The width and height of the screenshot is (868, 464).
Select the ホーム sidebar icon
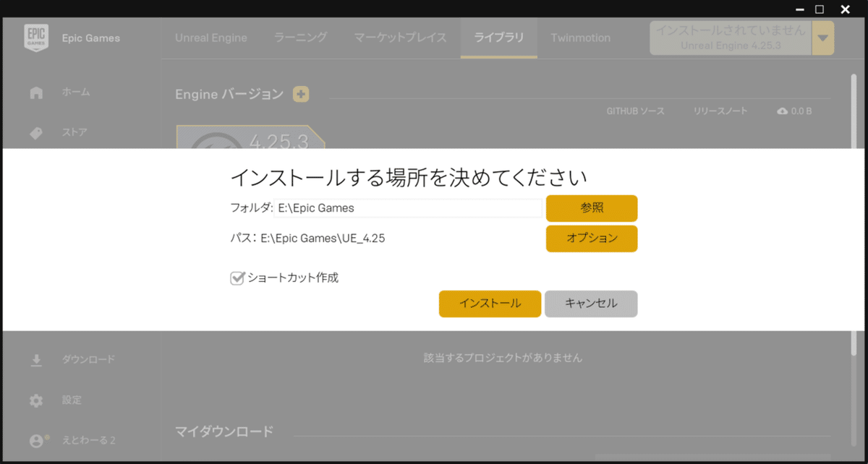[35, 92]
